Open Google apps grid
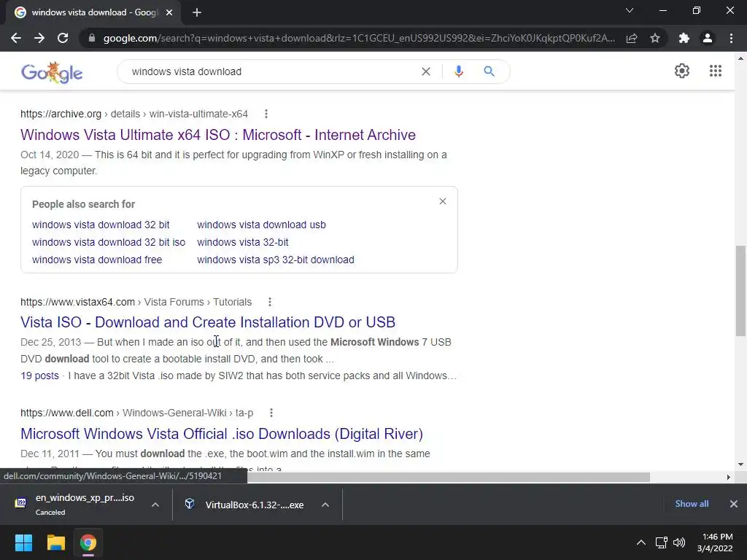 pos(715,71)
